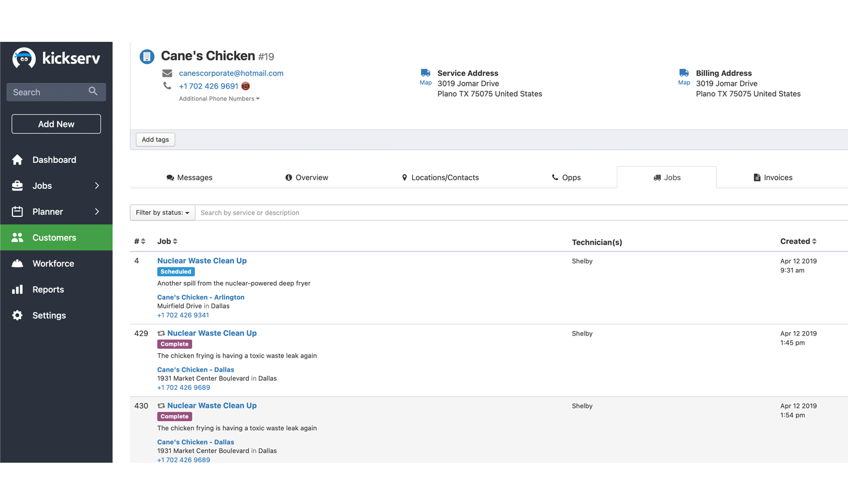
Task: Switch to the Overview tab
Action: pyautogui.click(x=307, y=177)
